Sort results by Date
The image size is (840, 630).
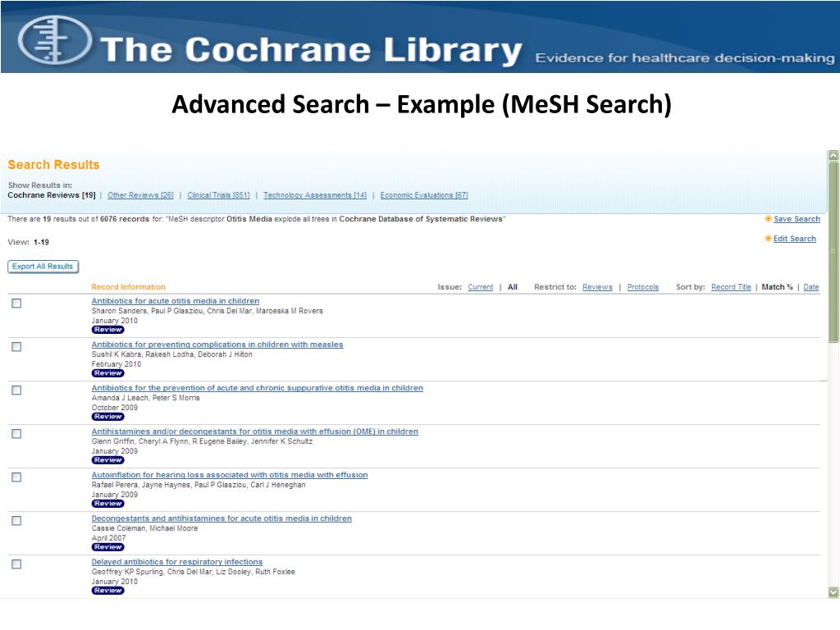(x=811, y=287)
